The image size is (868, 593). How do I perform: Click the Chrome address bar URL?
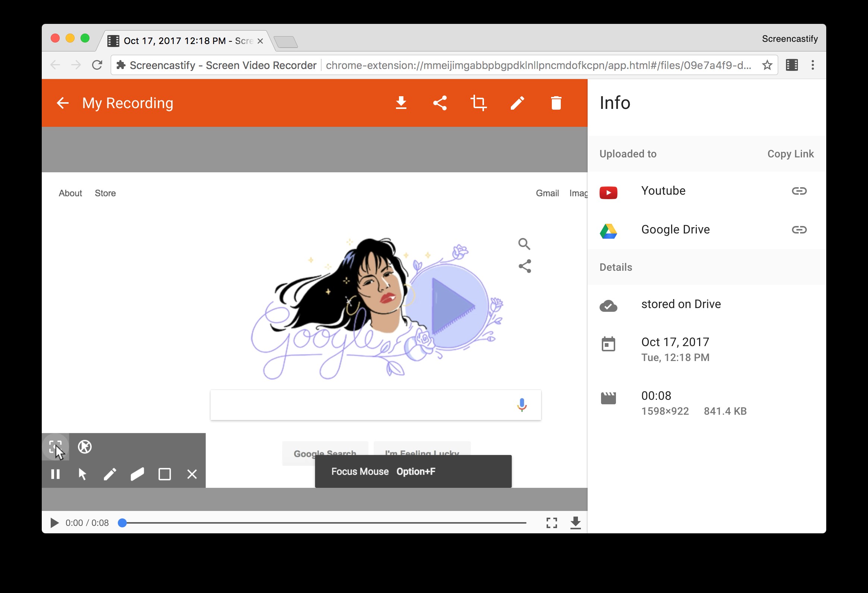click(538, 65)
